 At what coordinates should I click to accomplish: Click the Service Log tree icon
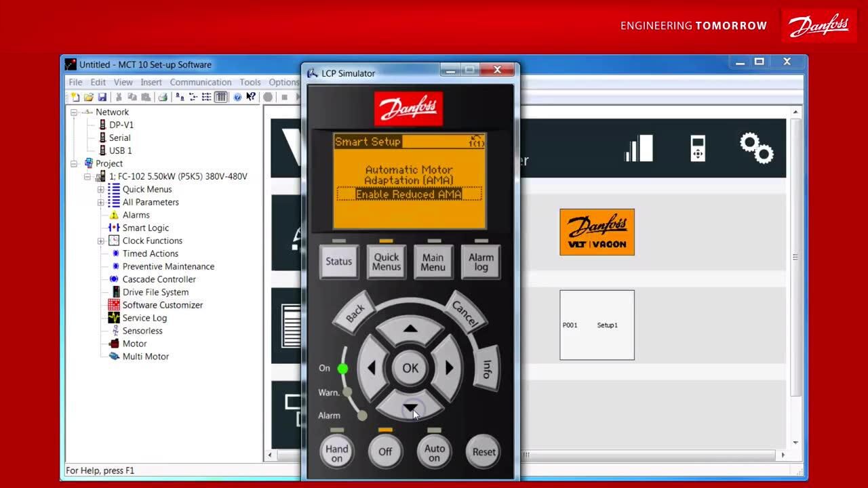click(x=114, y=318)
